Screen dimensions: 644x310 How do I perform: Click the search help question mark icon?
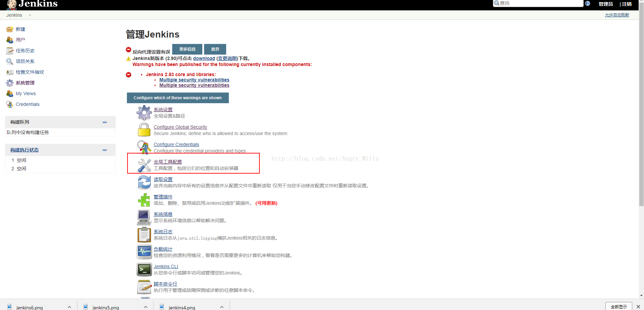[x=588, y=3]
